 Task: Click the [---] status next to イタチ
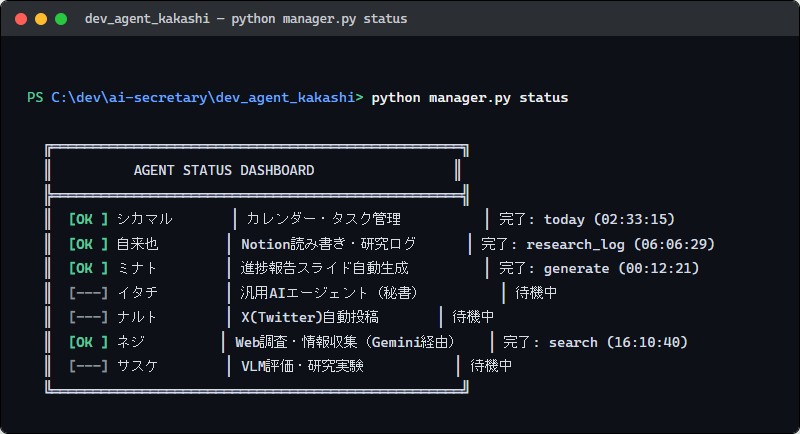(x=88, y=293)
